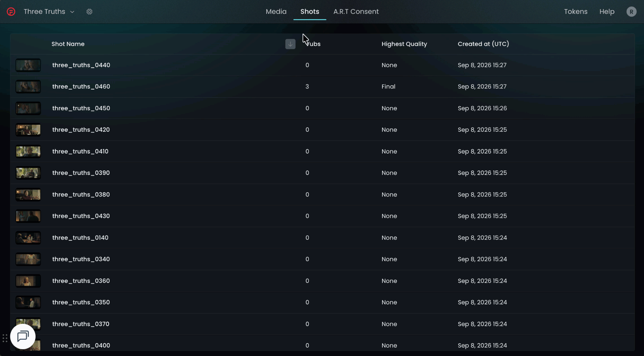Sort by Vubs column header
Image resolution: width=644 pixels, height=356 pixels.
313,44
